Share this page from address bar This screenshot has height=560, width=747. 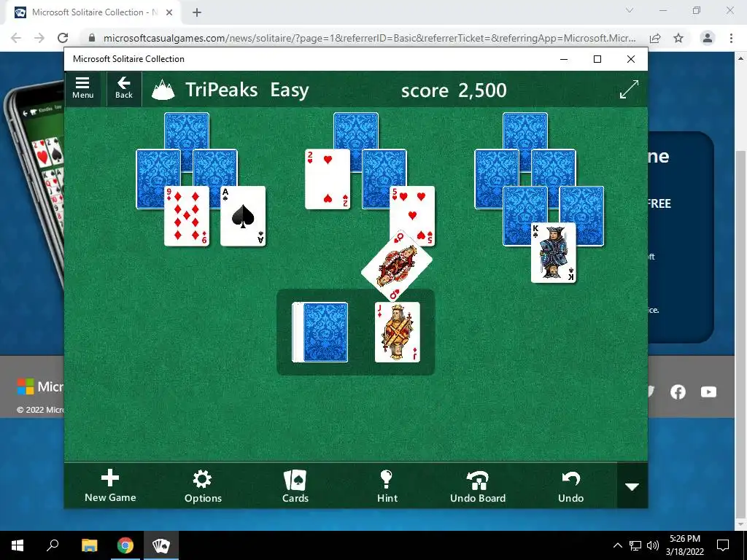655,38
